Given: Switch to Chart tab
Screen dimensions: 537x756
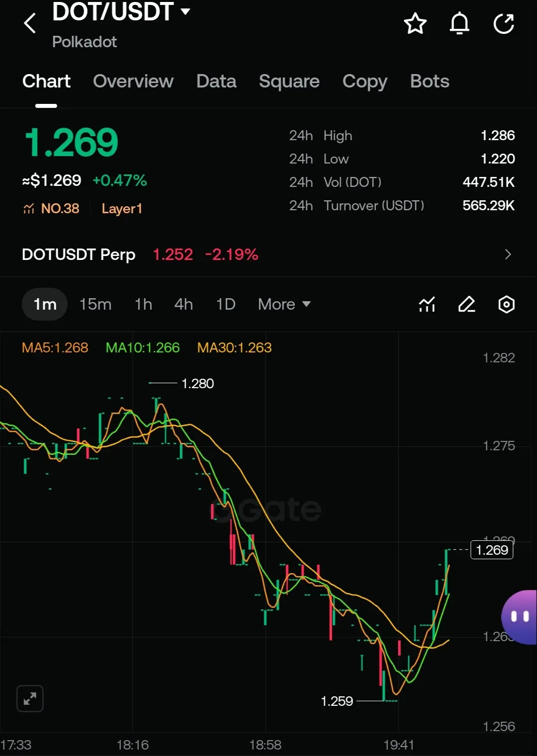Looking at the screenshot, I should (46, 81).
